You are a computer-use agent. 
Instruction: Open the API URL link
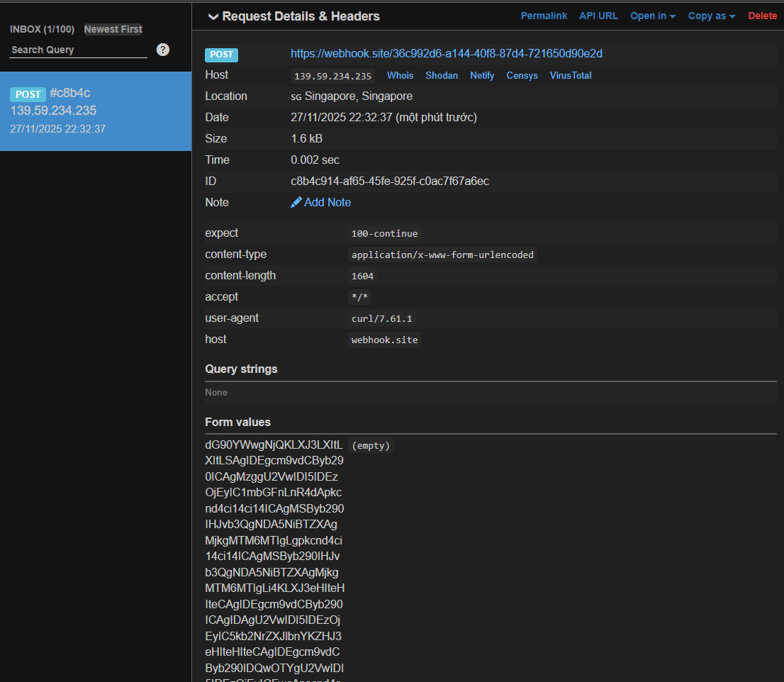click(x=598, y=16)
